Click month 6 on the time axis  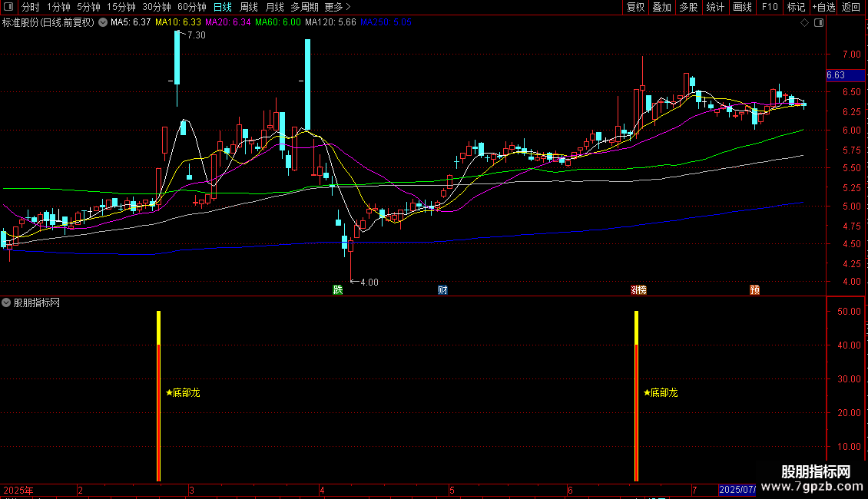point(570,490)
